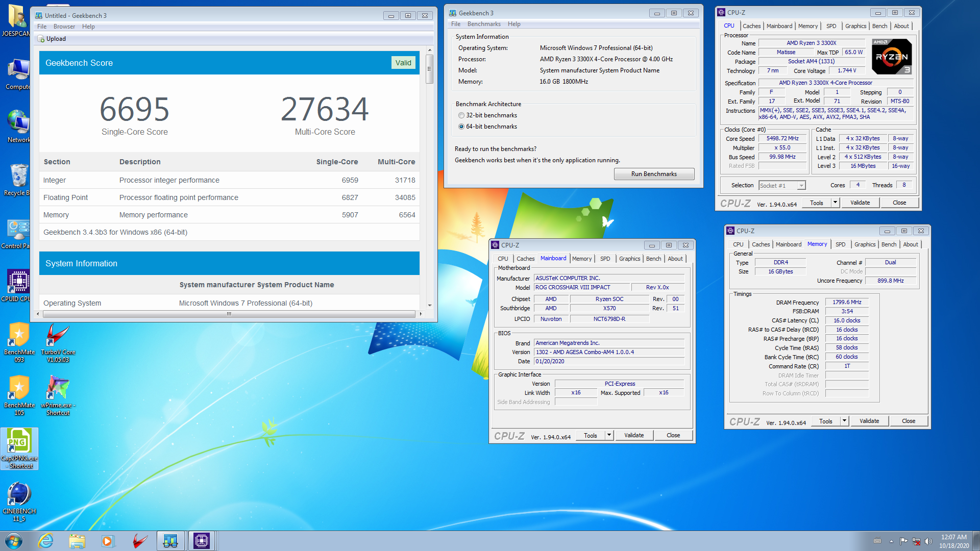
Task: Switch to Geekbench taskbar button
Action: [170, 541]
